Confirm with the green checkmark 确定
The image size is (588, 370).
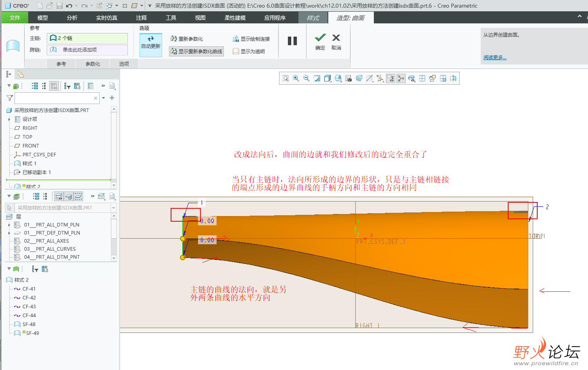click(320, 42)
